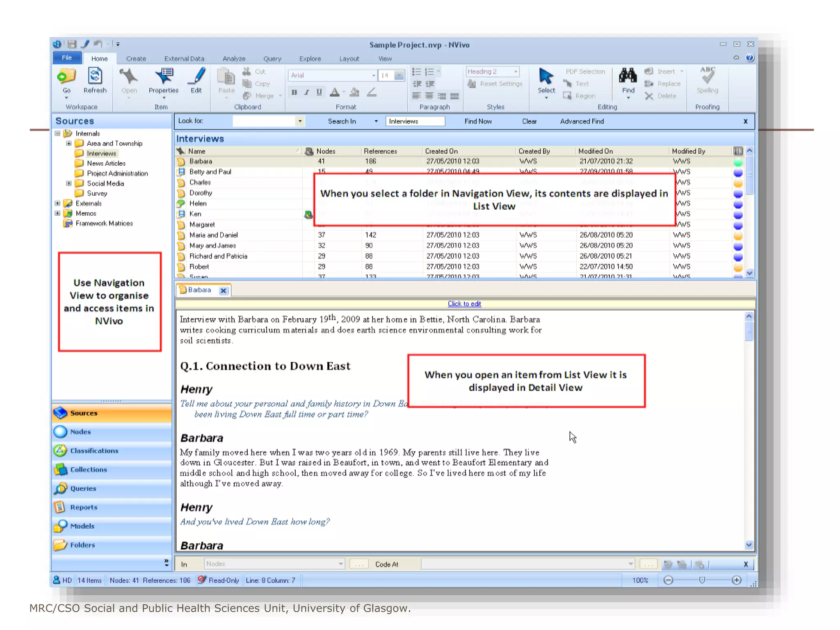The image size is (840, 630).
Task: Click the Click to edit link
Action: [464, 304]
